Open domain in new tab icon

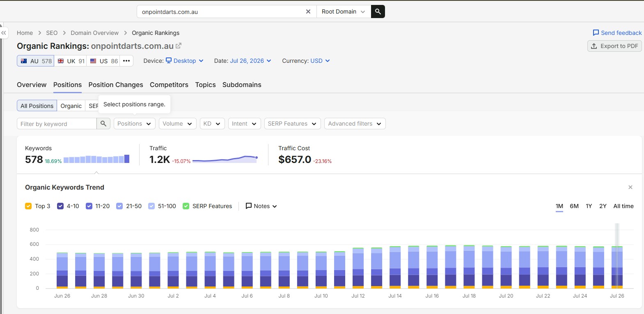tap(179, 46)
